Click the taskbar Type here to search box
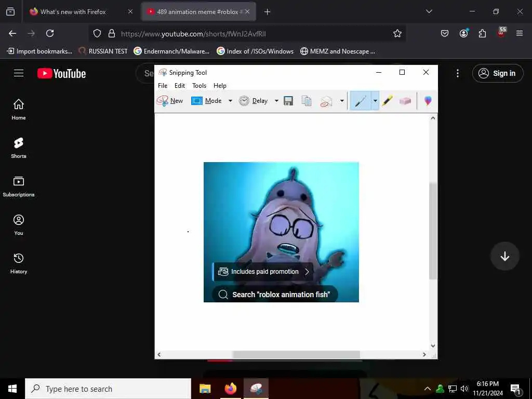Viewport: 532px width, 399px height. coord(108,389)
